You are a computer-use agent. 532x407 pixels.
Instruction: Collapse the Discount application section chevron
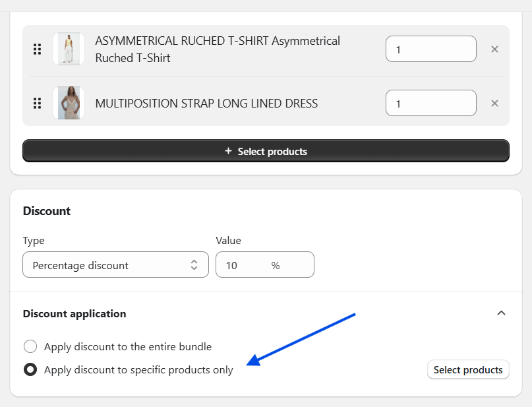tap(501, 313)
